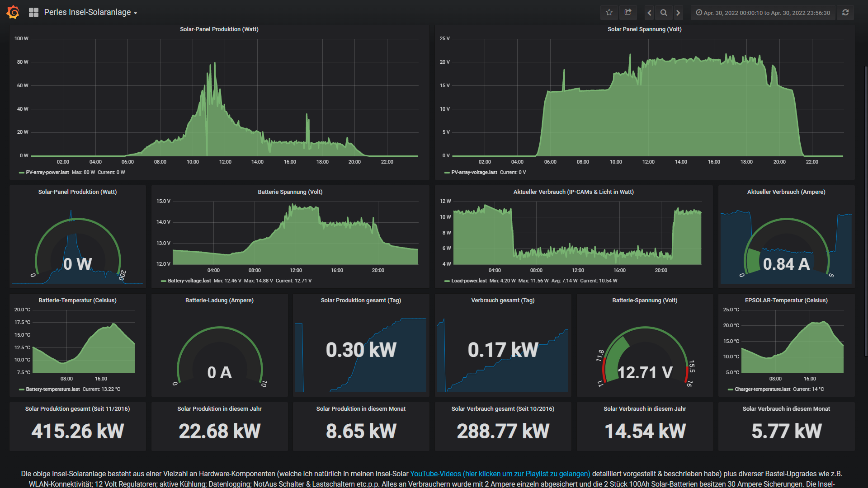Open Solar Panel Spannung (Volt) panel menu
Screen dimensions: 868x488
pyautogui.click(x=644, y=29)
